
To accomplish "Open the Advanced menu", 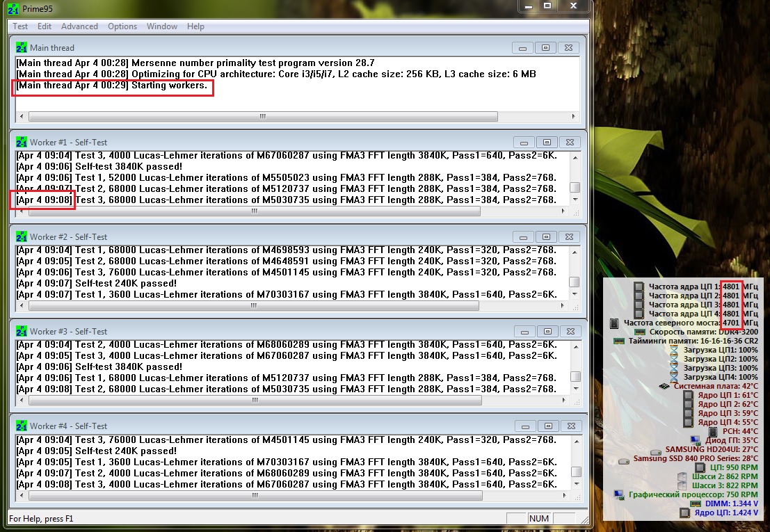I will pos(79,26).
